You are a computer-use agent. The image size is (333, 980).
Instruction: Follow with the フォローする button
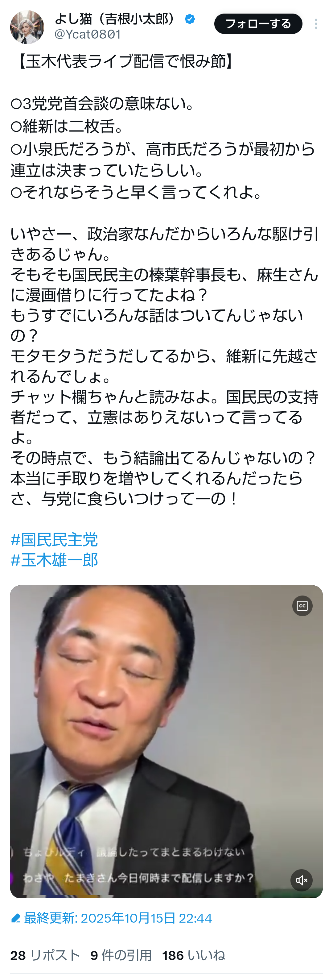(258, 23)
